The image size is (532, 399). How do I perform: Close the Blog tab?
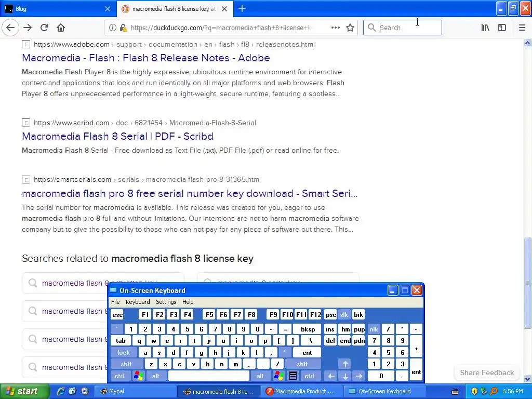click(x=107, y=9)
